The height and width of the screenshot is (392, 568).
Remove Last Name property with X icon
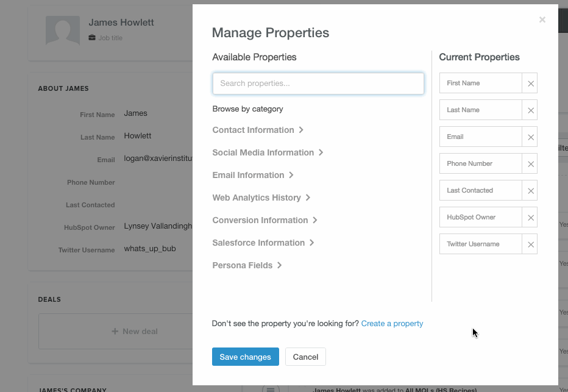(x=530, y=110)
